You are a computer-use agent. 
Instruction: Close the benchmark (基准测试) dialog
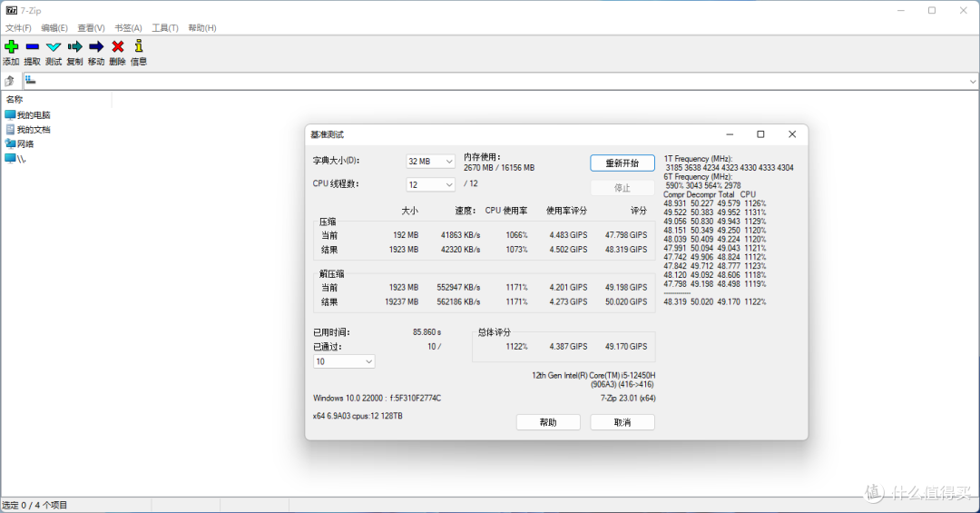(x=792, y=134)
